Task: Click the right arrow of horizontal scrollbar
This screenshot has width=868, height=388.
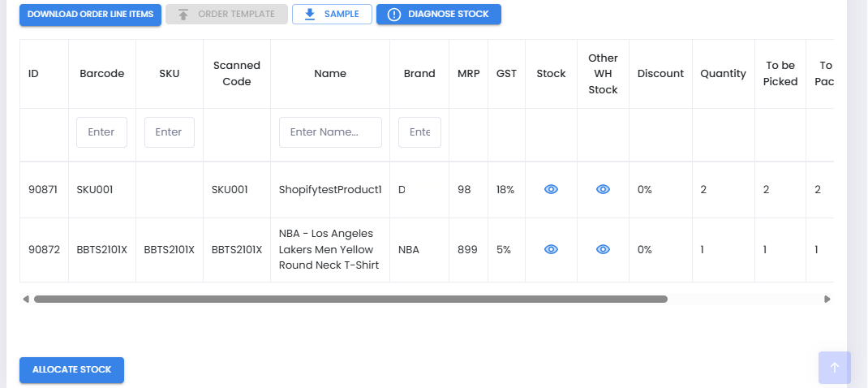Action: tap(827, 300)
